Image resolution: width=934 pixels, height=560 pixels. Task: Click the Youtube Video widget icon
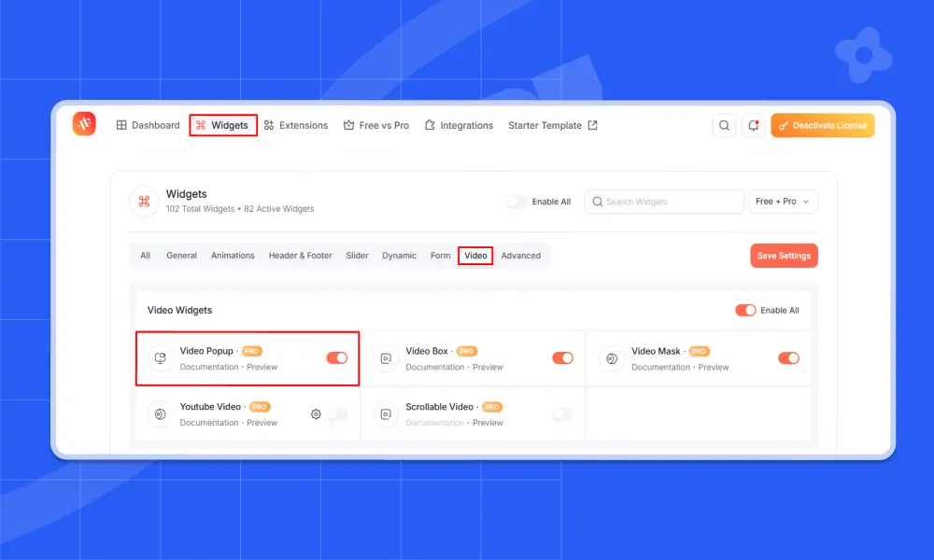[x=161, y=414]
